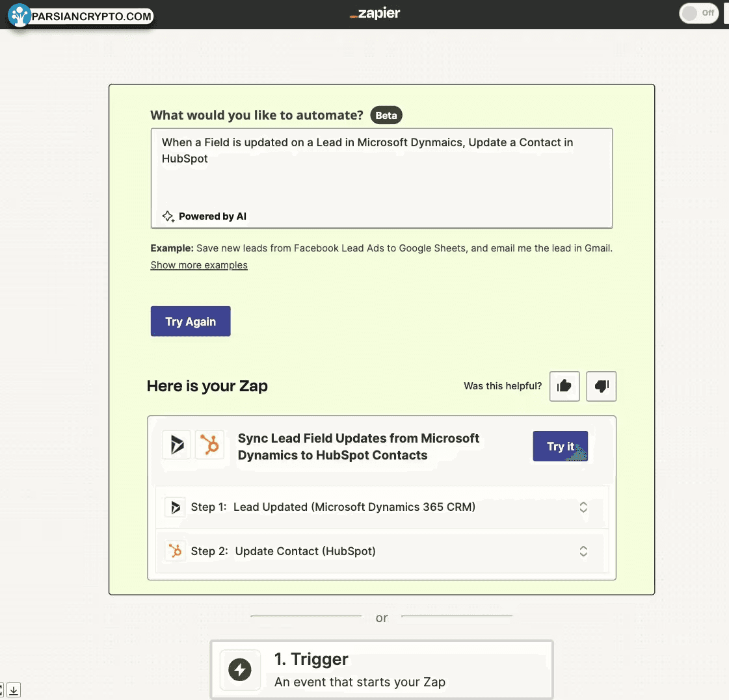Click the Here is your Zap heading
This screenshot has height=700, width=729.
(207, 386)
